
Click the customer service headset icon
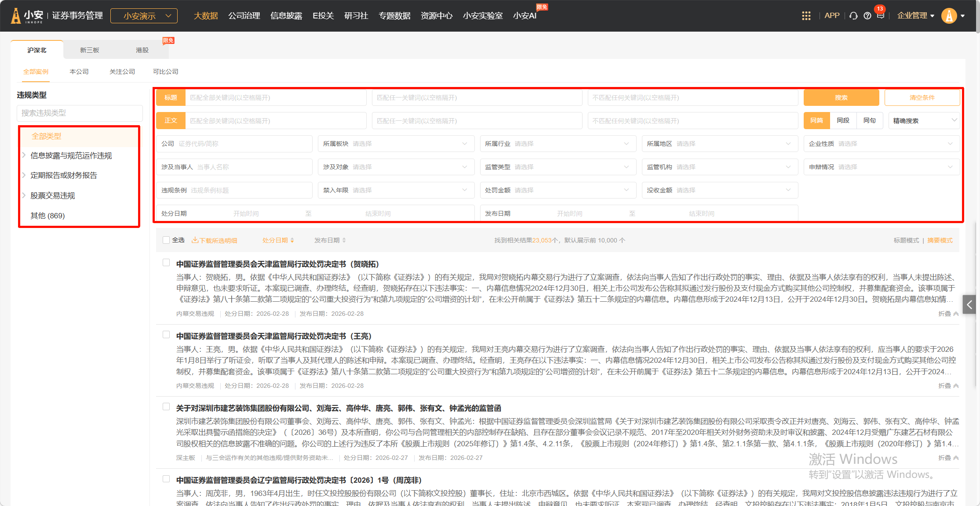(x=853, y=16)
